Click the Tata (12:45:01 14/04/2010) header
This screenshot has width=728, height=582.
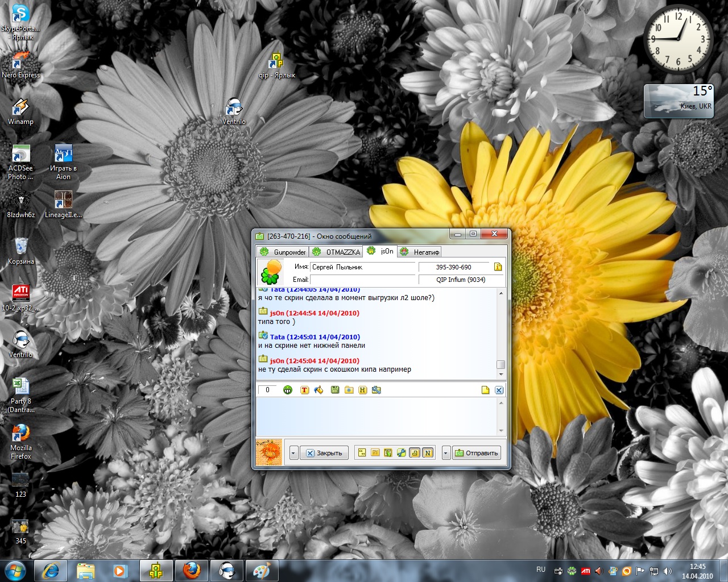pyautogui.click(x=315, y=337)
